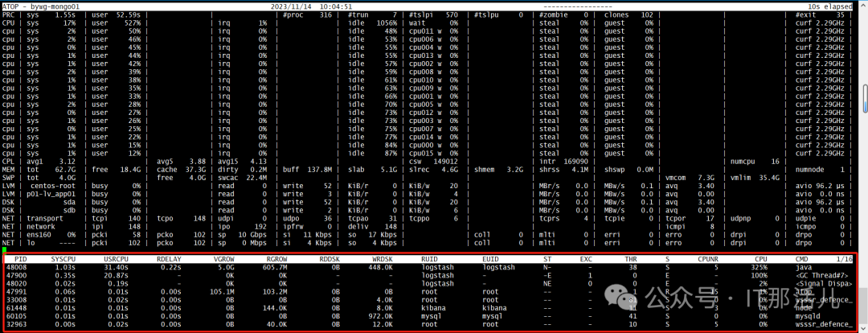Select the RUID column header
The image size is (868, 333).
pyautogui.click(x=429, y=259)
